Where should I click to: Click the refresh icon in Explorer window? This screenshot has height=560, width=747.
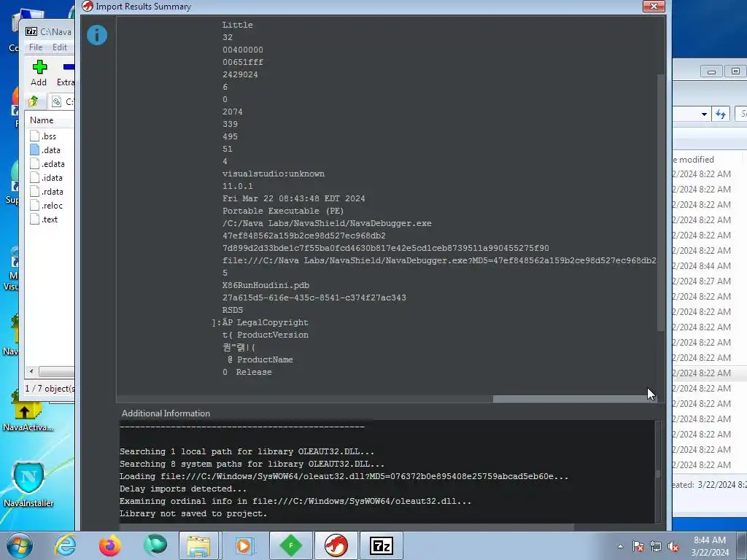tap(721, 114)
